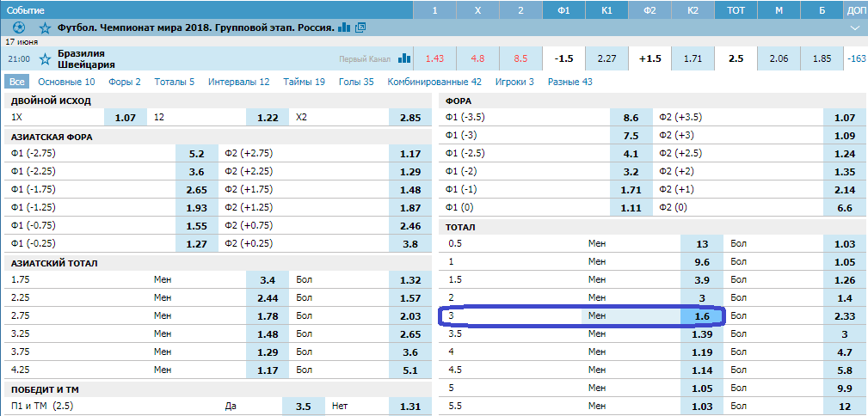Pick Asian handicap Ф2 (+0.75) odds 2.46

click(x=410, y=225)
